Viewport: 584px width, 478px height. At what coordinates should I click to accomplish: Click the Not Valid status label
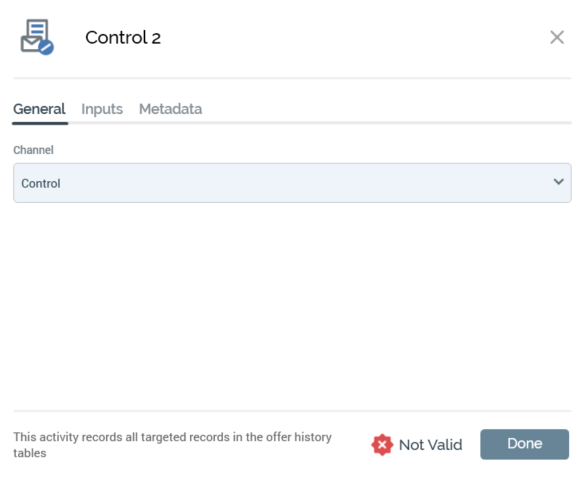pos(430,445)
